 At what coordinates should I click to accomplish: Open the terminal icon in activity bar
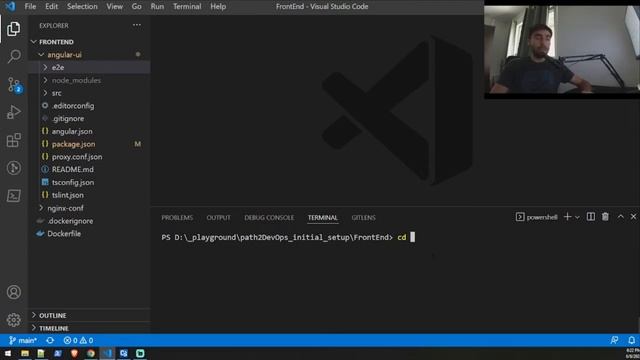click(x=13, y=196)
